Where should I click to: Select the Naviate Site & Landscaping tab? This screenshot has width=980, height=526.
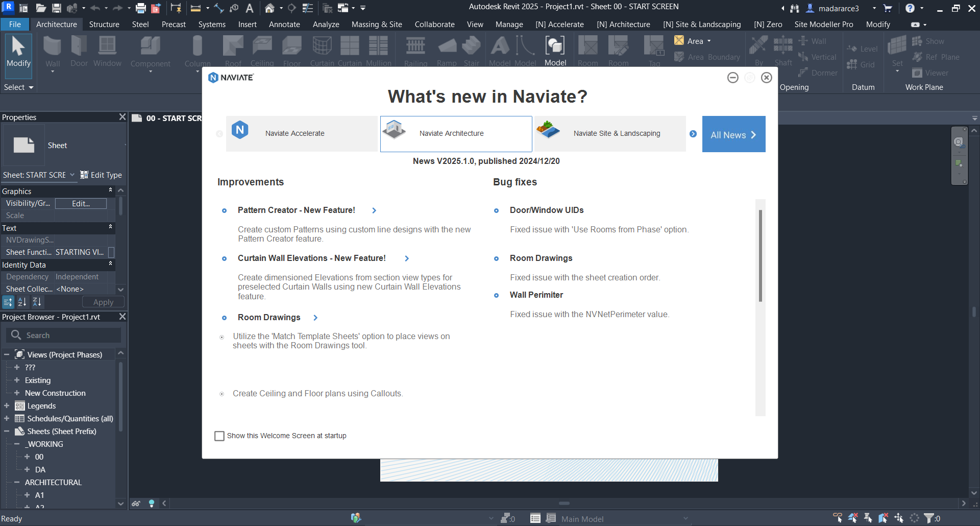pos(610,134)
